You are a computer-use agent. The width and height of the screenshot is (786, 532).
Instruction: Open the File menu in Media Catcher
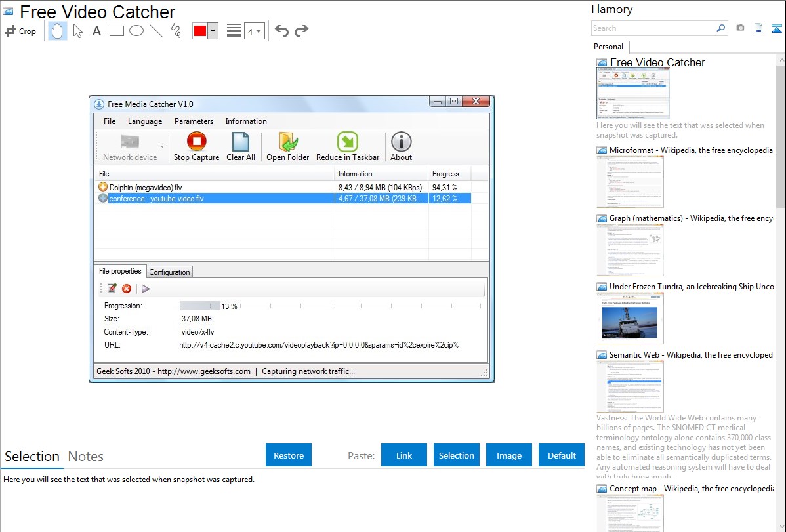click(110, 121)
